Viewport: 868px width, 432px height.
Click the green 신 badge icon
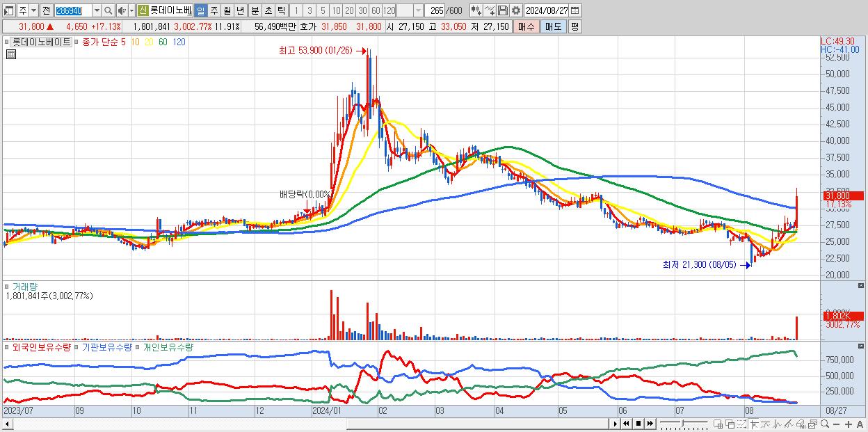tap(143, 10)
